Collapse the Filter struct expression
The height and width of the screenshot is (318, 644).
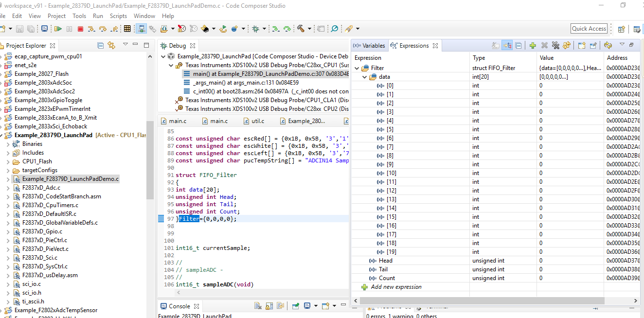[x=357, y=68]
